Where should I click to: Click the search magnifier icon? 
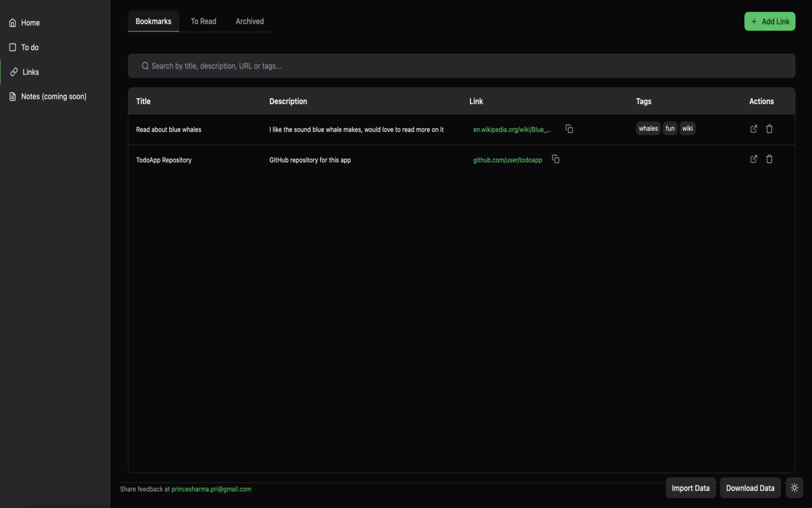(x=145, y=66)
